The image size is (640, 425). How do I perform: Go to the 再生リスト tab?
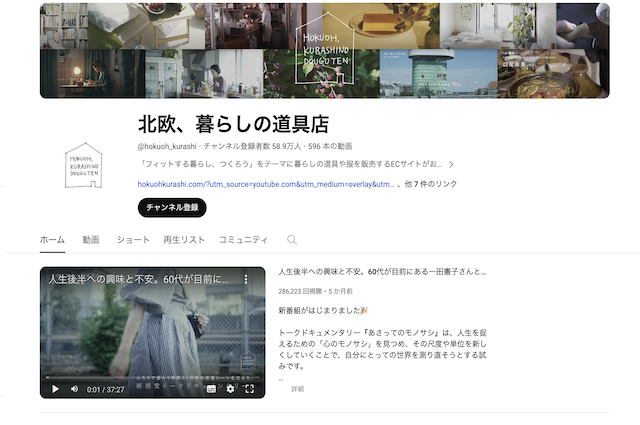[x=184, y=240]
